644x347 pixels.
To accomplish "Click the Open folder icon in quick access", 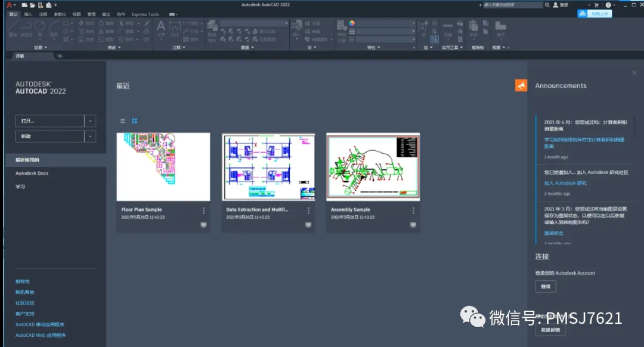I will point(32,5).
